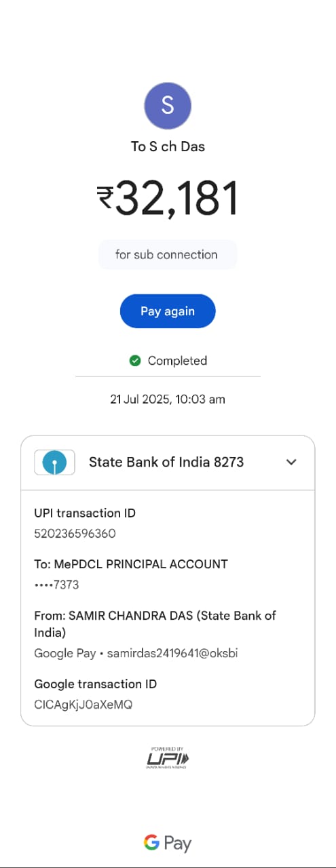Collapse the State Bank of India chevron
Image resolution: width=336 pixels, height=868 pixels.
click(291, 462)
